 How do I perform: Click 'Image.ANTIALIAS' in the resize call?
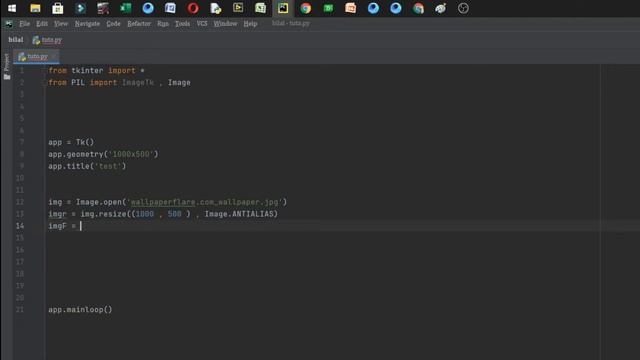(x=238, y=214)
